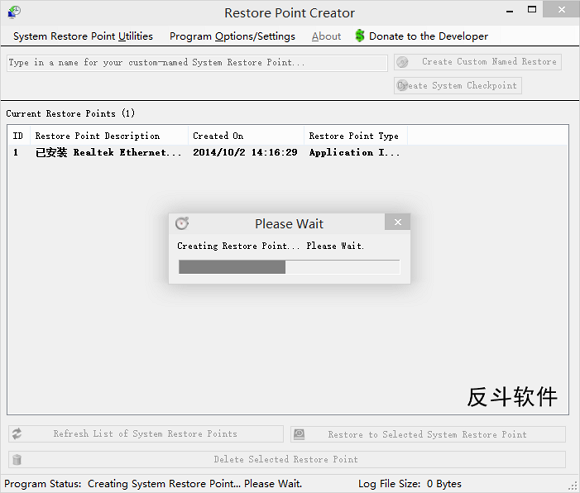Click 'Current Restore Points (1)' label
This screenshot has height=493, width=580.
click(x=70, y=114)
